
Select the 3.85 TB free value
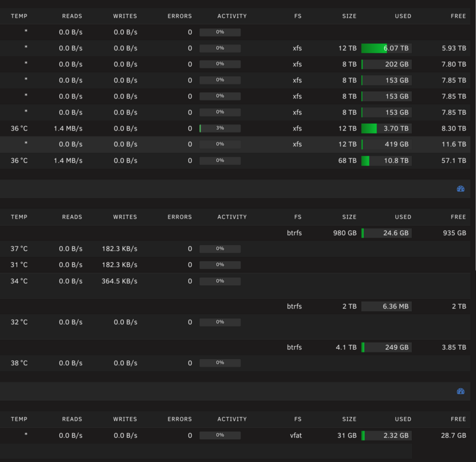pyautogui.click(x=454, y=347)
